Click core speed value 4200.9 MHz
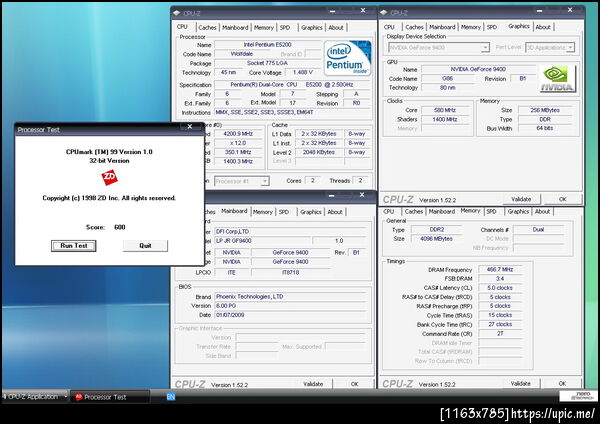 tap(238, 134)
